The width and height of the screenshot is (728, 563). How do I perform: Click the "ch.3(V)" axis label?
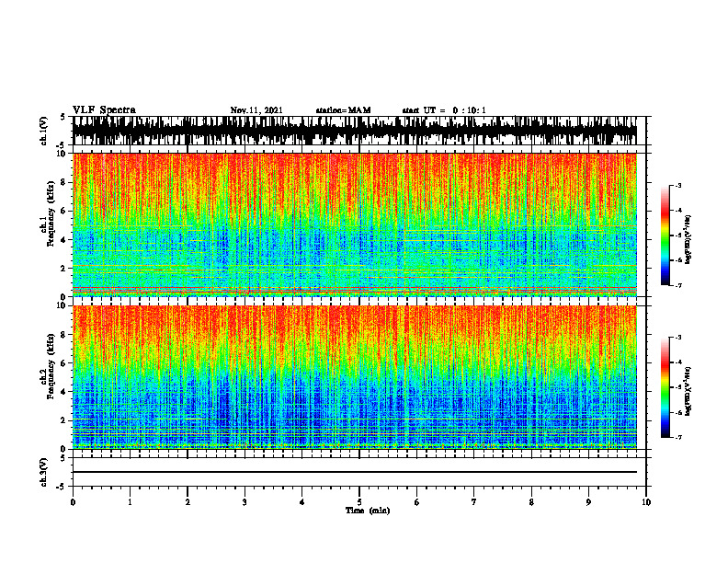coord(44,472)
